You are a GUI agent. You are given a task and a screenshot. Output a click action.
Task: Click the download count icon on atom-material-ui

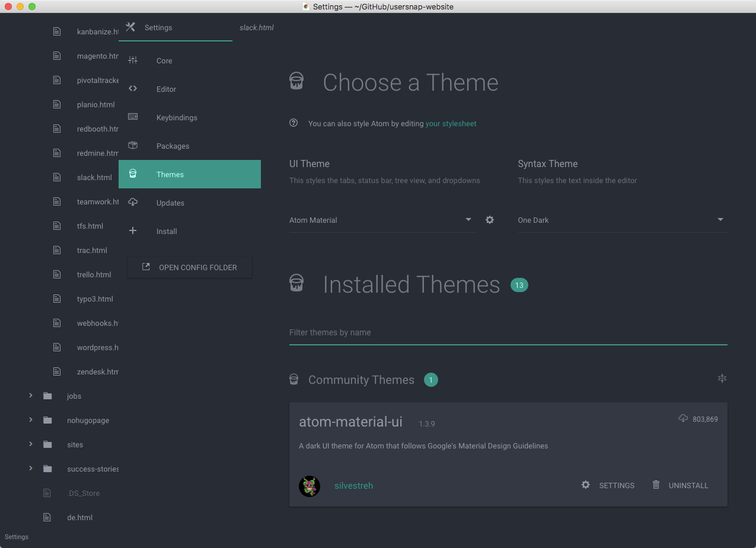click(x=684, y=419)
